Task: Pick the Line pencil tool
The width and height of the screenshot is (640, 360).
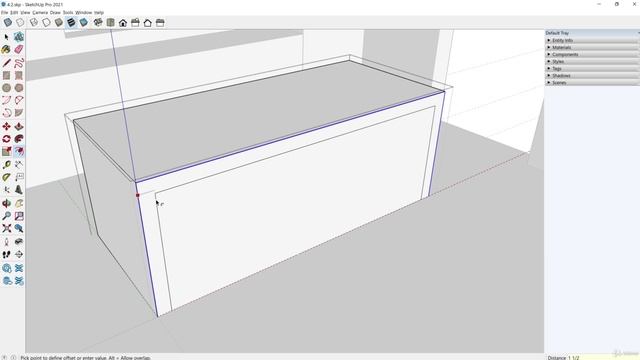Action: tap(7, 63)
